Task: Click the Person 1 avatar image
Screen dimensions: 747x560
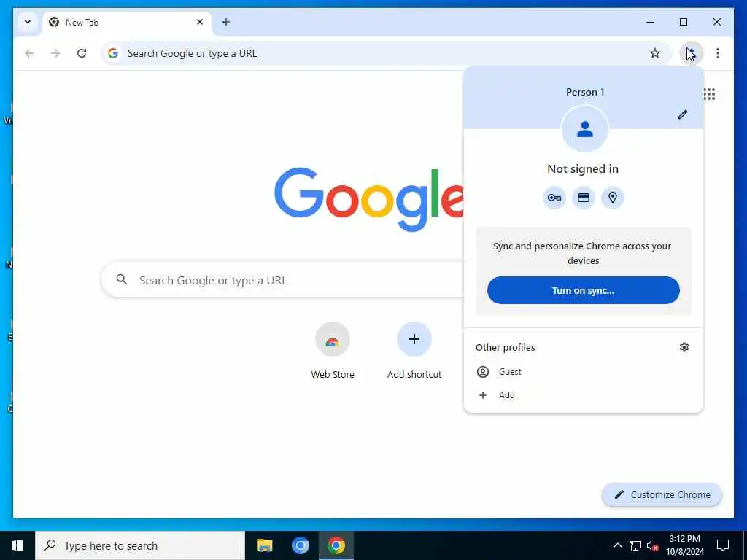Action: click(584, 129)
